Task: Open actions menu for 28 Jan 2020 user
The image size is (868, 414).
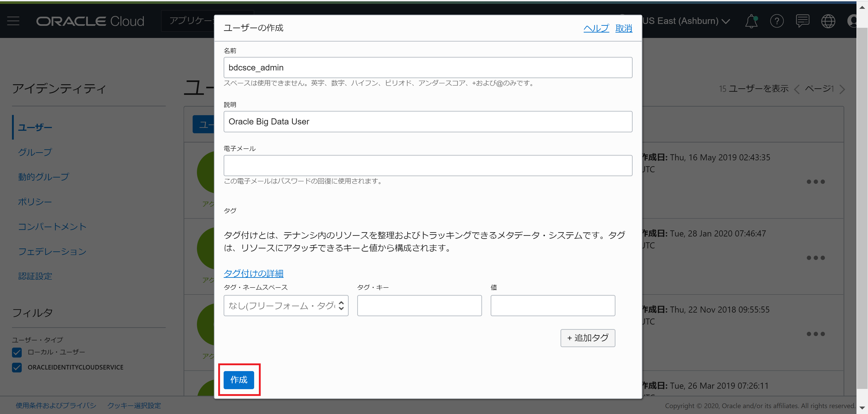Action: [816, 258]
